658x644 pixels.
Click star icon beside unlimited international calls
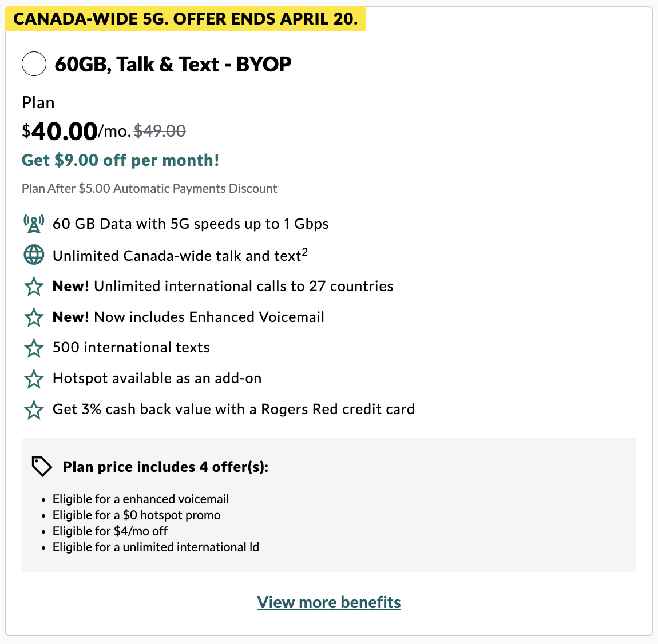34,286
